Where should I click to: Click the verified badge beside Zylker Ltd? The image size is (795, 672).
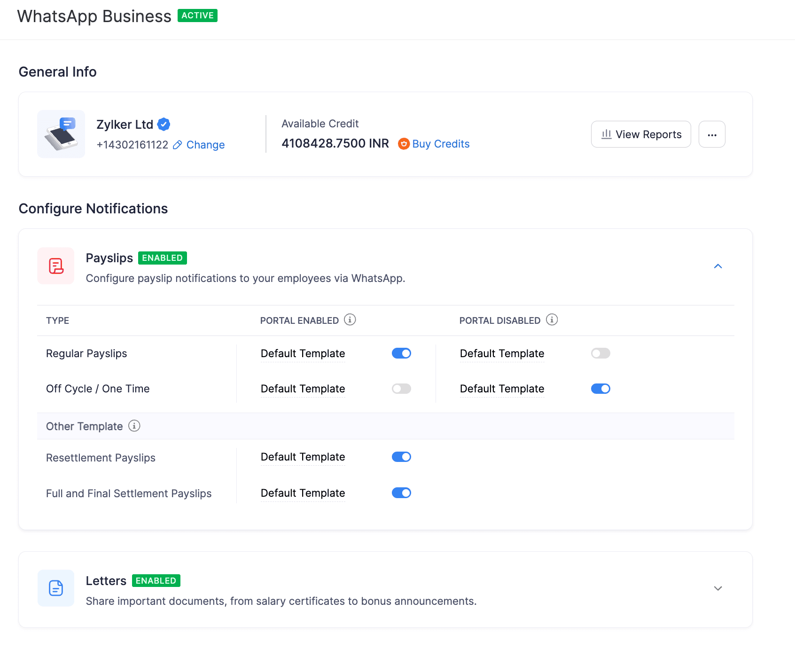[x=164, y=124]
